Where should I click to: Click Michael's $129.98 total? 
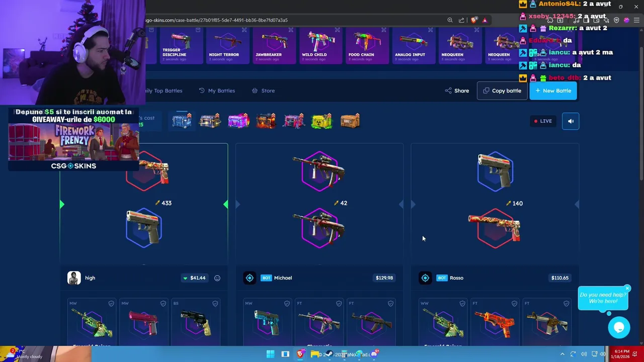point(384,278)
